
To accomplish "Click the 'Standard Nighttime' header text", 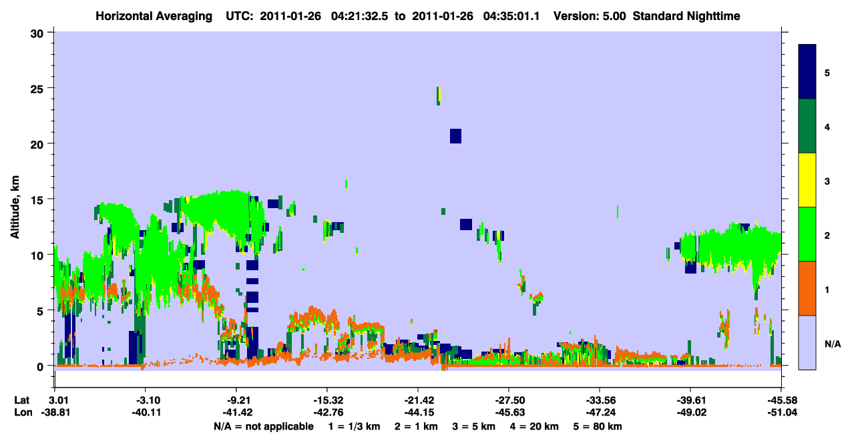I will 686,15.
